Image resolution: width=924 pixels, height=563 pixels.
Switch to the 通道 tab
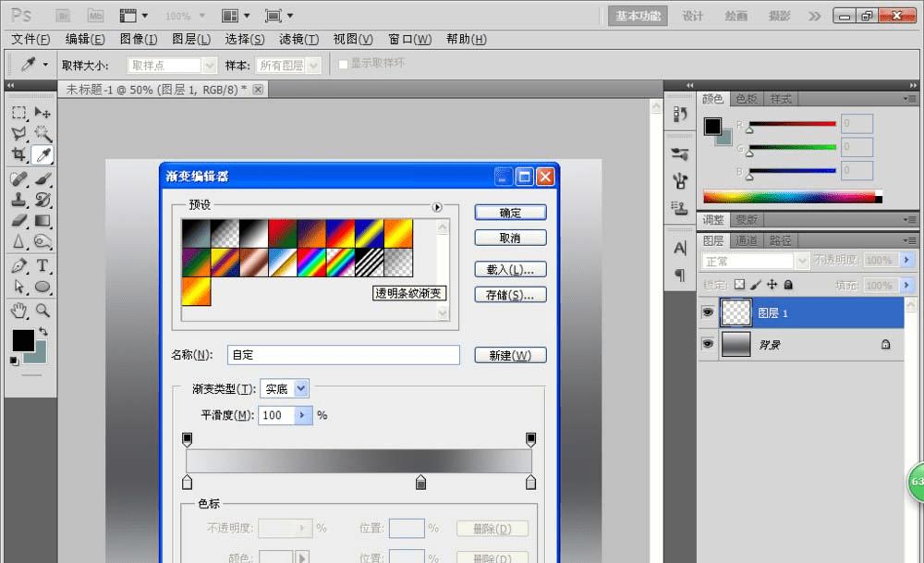(x=748, y=240)
